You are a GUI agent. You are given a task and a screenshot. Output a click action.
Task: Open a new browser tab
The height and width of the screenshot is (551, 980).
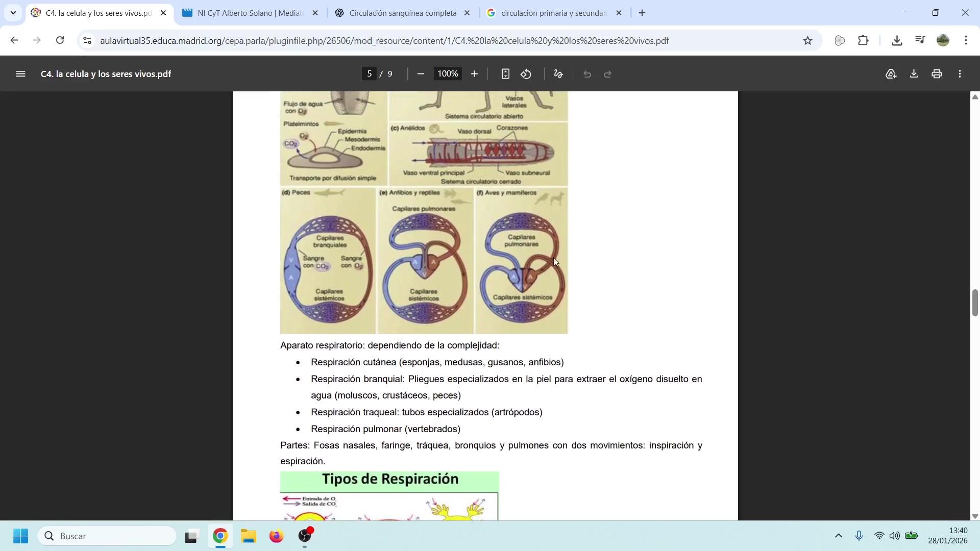click(x=642, y=13)
